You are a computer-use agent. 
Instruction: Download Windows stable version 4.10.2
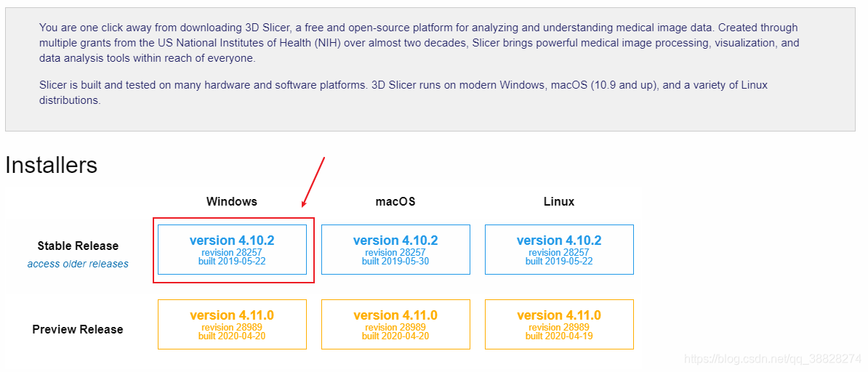[x=232, y=249]
